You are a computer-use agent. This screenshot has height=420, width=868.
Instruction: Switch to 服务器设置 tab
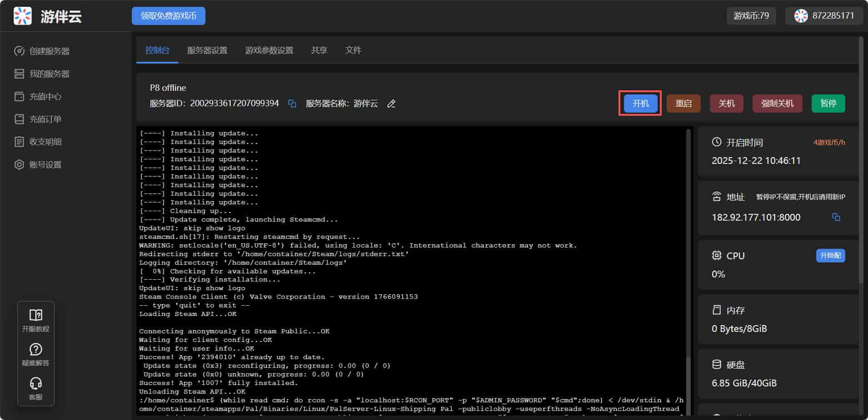pyautogui.click(x=207, y=50)
